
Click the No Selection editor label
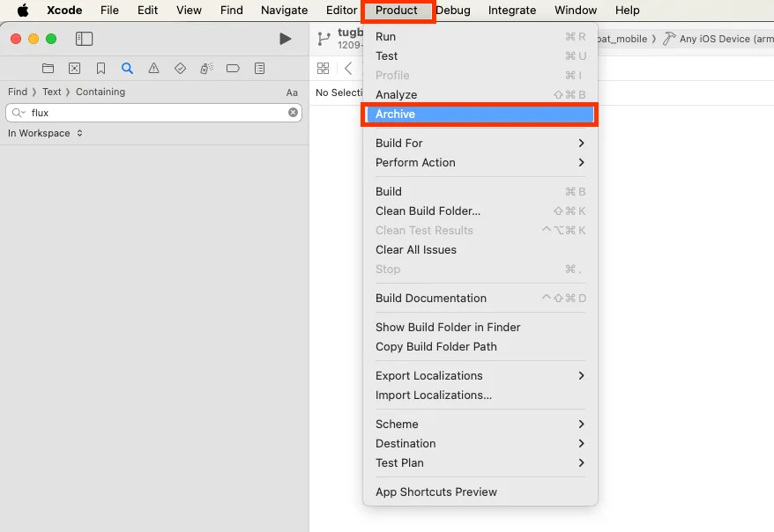[x=339, y=92]
